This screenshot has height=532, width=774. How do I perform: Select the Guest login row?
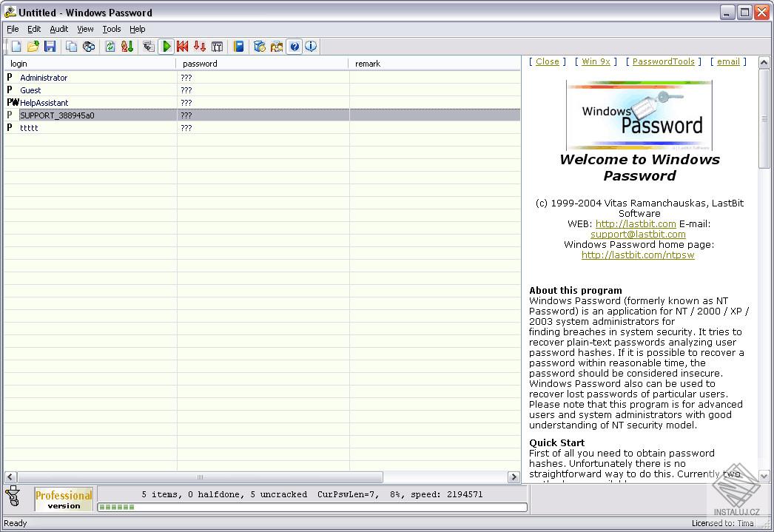(x=262, y=90)
